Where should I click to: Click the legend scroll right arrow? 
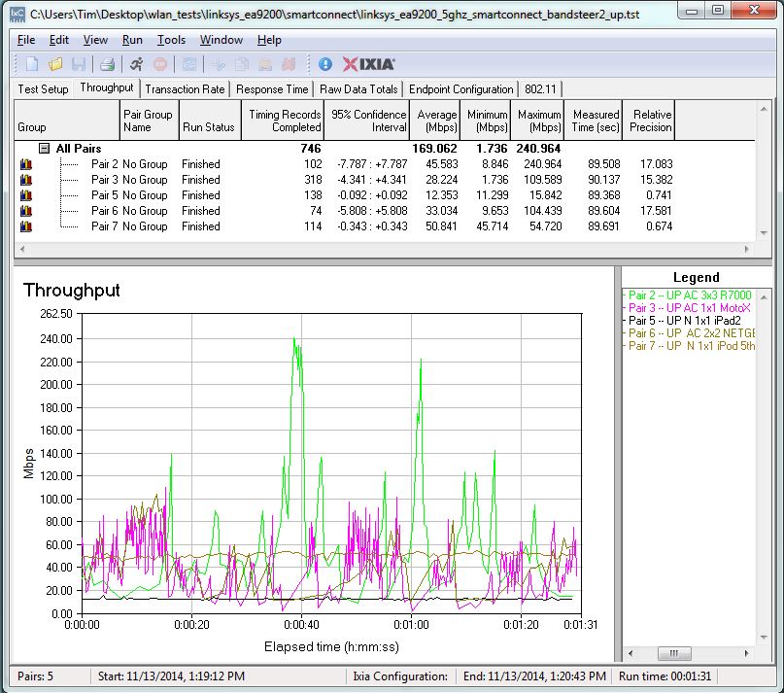pyautogui.click(x=746, y=653)
